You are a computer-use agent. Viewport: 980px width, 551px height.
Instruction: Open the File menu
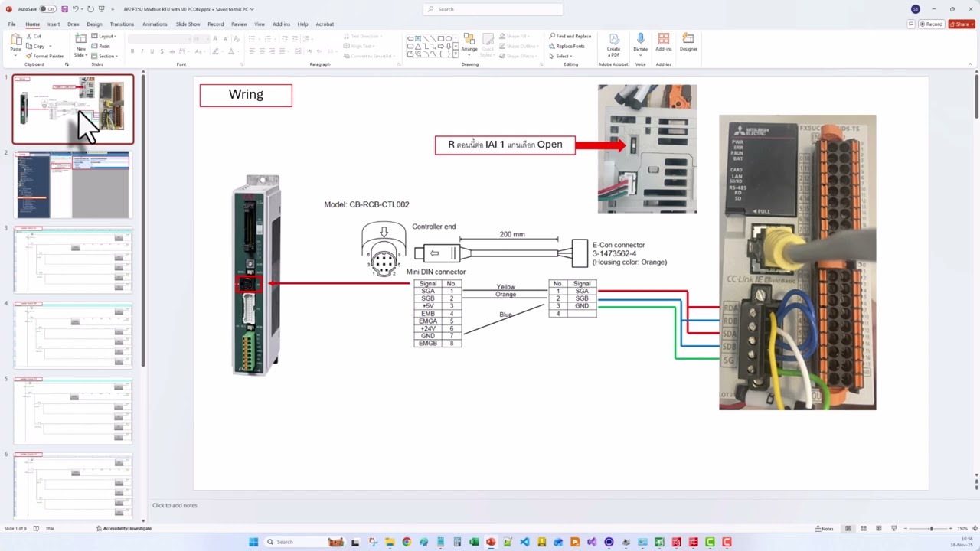pyautogui.click(x=12, y=24)
